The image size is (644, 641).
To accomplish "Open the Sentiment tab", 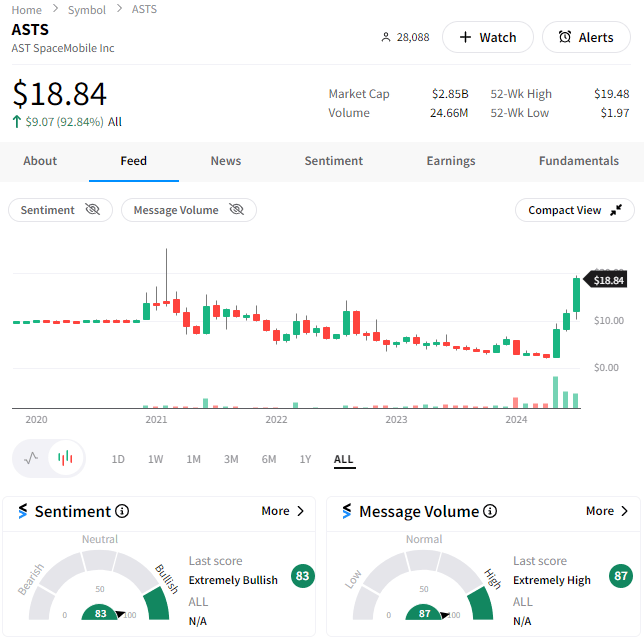I will pos(334,161).
